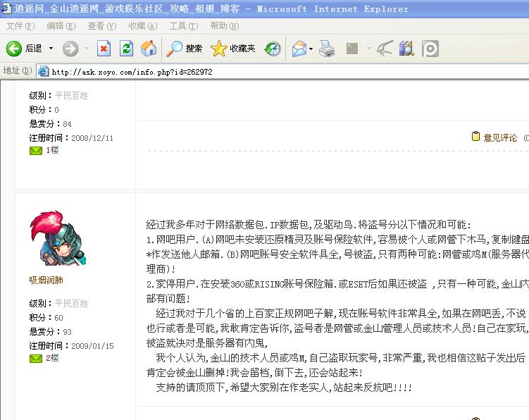Click the 意见评论 comment link
Screen dimensions: 529x420
(500, 137)
